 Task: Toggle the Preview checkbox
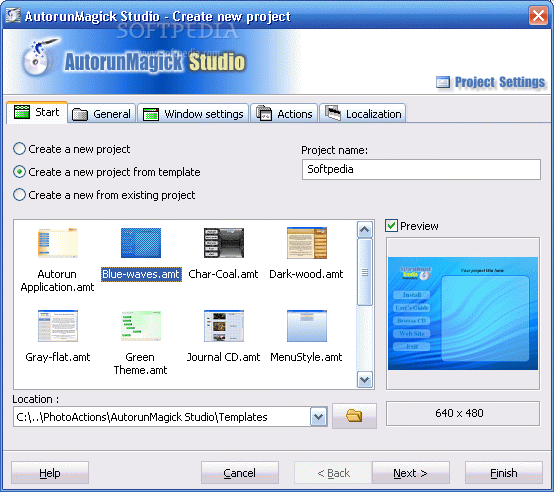[391, 226]
